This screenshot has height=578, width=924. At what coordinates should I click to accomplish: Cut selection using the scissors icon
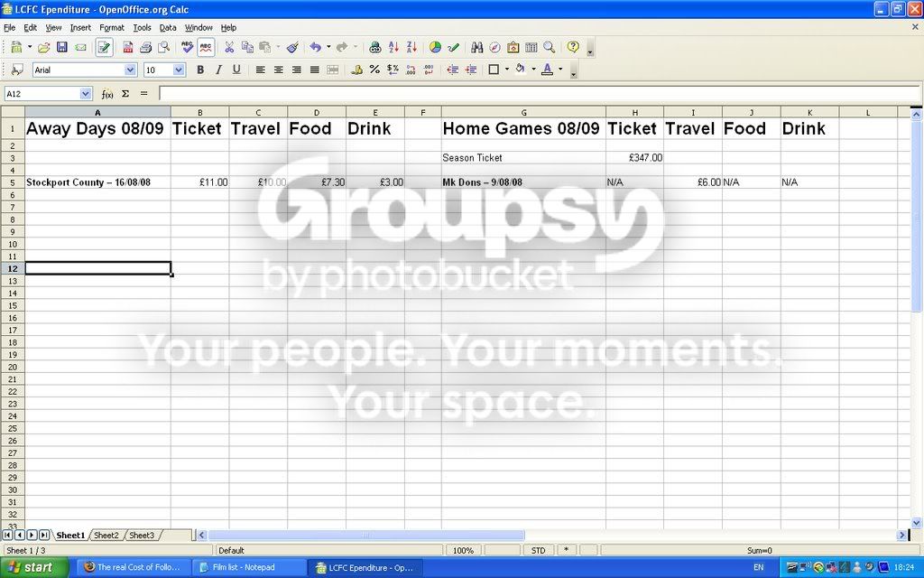(x=229, y=47)
